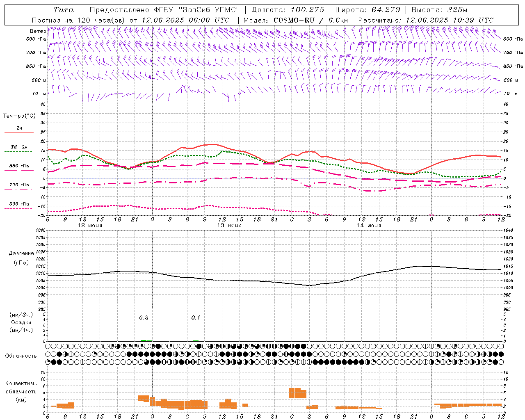
Task: Select the provider text "Предоставлено ФГБУ ЗапСиб УГМС"
Action: coord(164,10)
